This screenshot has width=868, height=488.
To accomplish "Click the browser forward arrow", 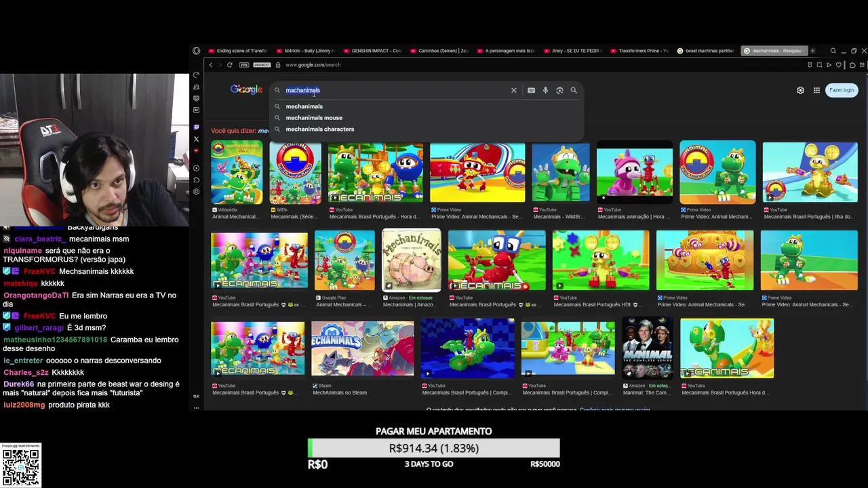I will point(219,65).
